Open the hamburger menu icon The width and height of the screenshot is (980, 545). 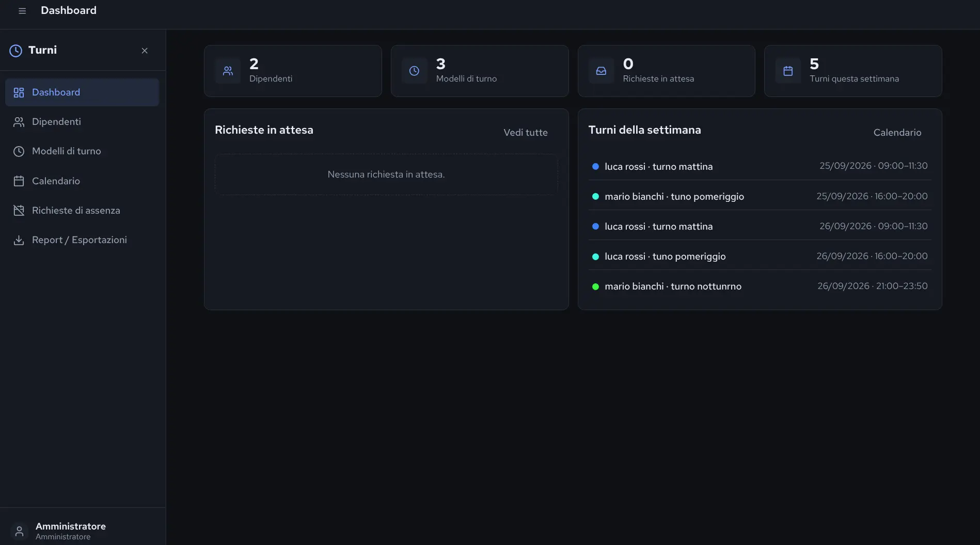[x=22, y=11]
